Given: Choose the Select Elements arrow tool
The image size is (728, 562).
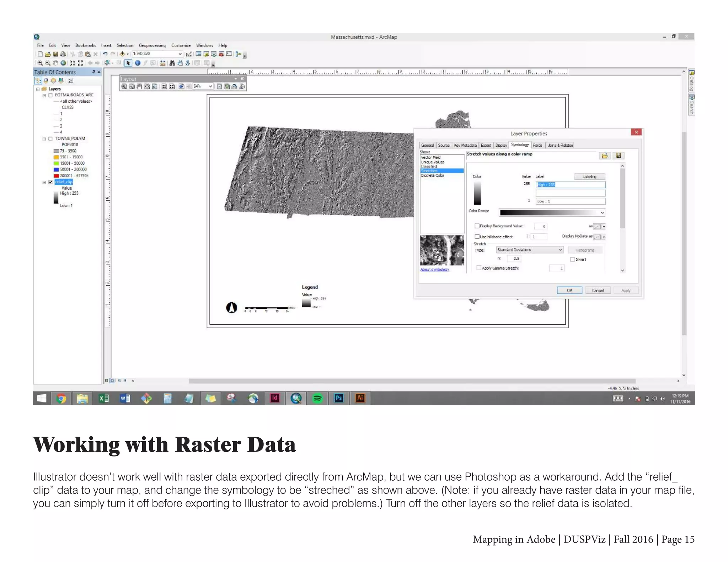Looking at the screenshot, I should [128, 63].
